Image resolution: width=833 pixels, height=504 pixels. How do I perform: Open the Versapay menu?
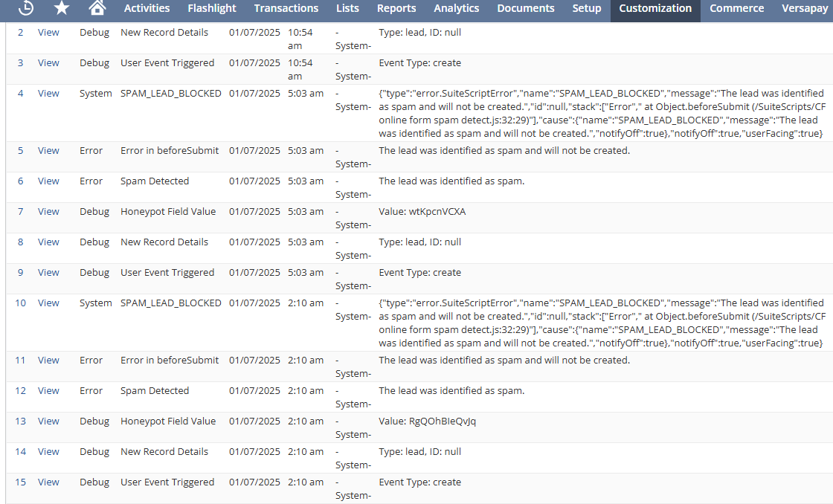click(806, 8)
